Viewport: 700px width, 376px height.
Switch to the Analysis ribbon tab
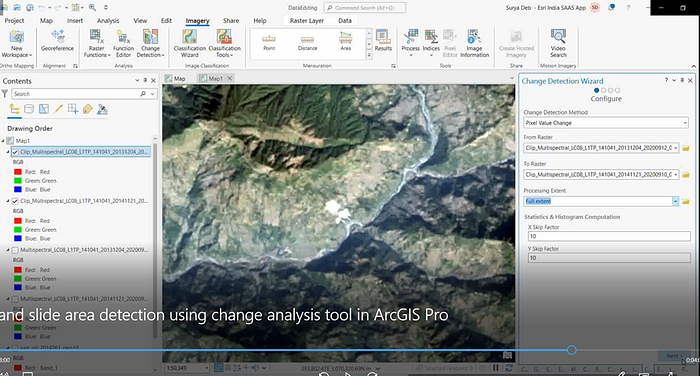point(108,21)
